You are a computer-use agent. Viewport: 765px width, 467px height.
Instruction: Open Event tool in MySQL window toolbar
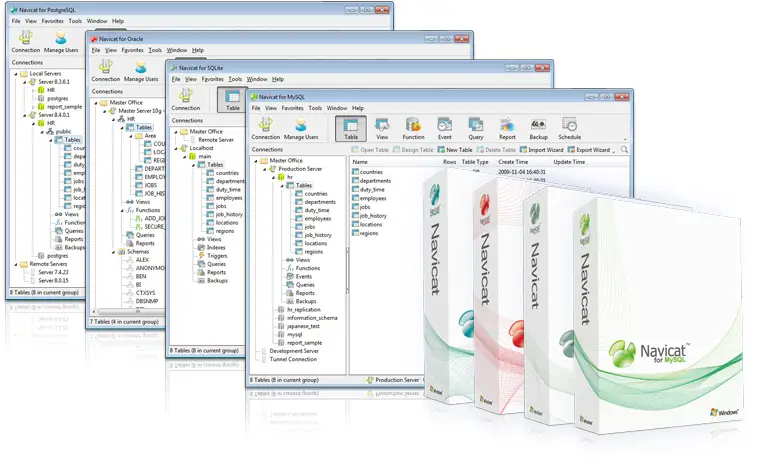click(444, 129)
